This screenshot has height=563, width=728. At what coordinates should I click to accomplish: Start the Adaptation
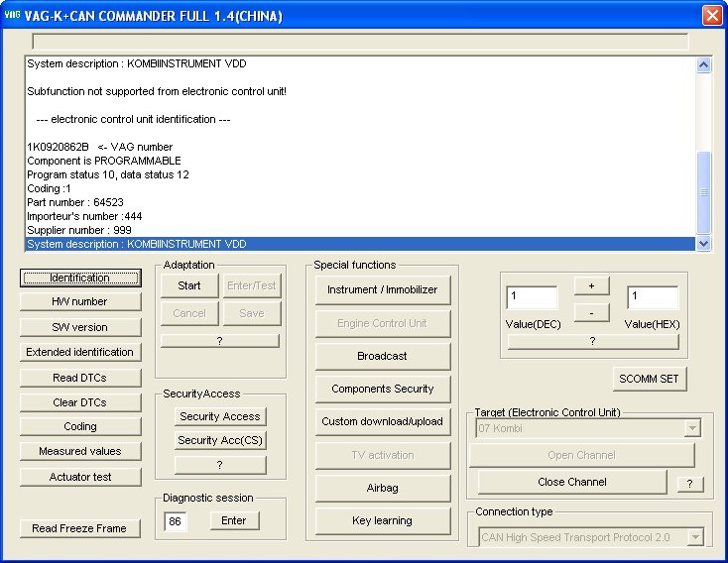[189, 285]
